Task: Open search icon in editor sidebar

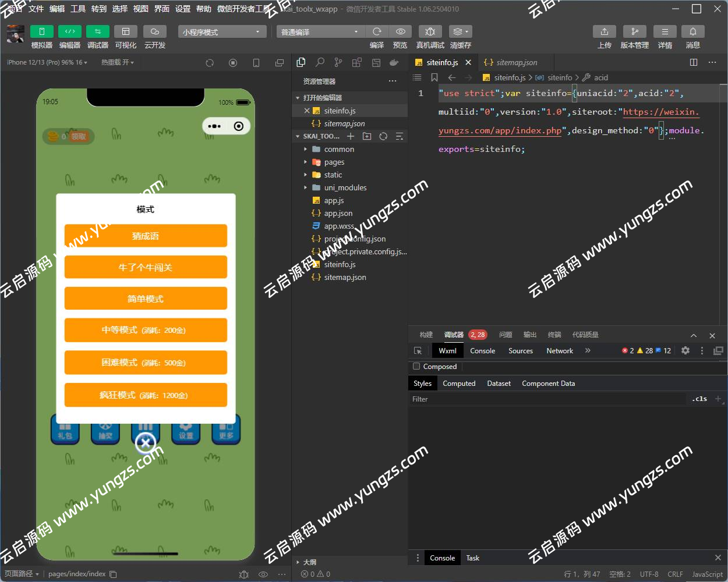Action: pyautogui.click(x=320, y=62)
